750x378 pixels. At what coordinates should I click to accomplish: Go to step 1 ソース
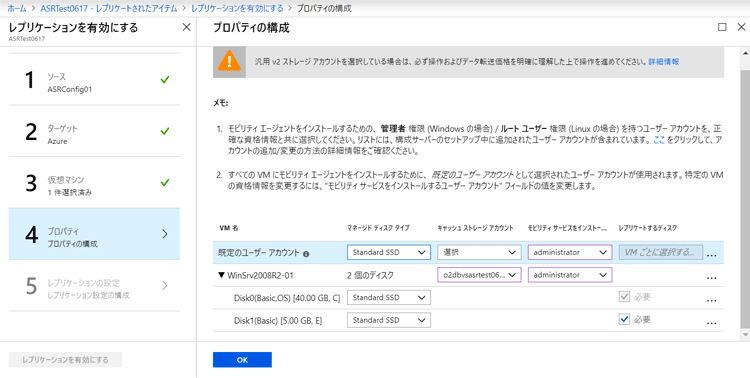94,80
